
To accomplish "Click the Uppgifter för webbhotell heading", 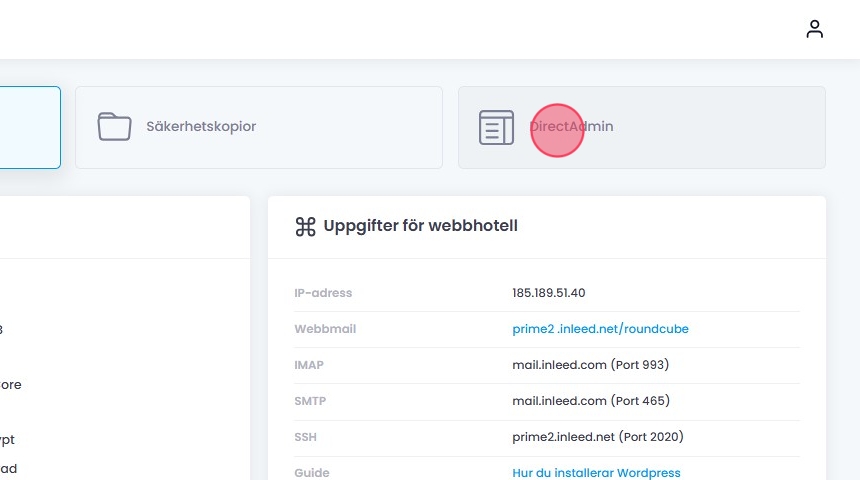I will pyautogui.click(x=420, y=226).
